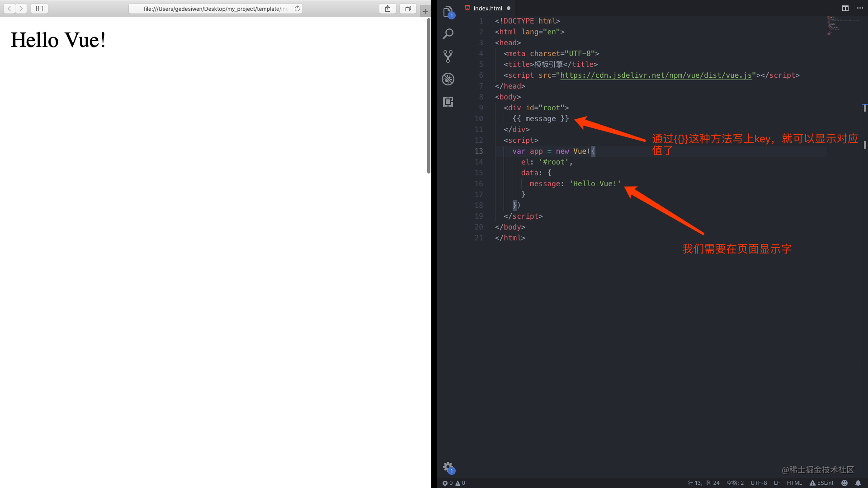Open the Extensions panel
868x488 pixels.
click(x=448, y=101)
